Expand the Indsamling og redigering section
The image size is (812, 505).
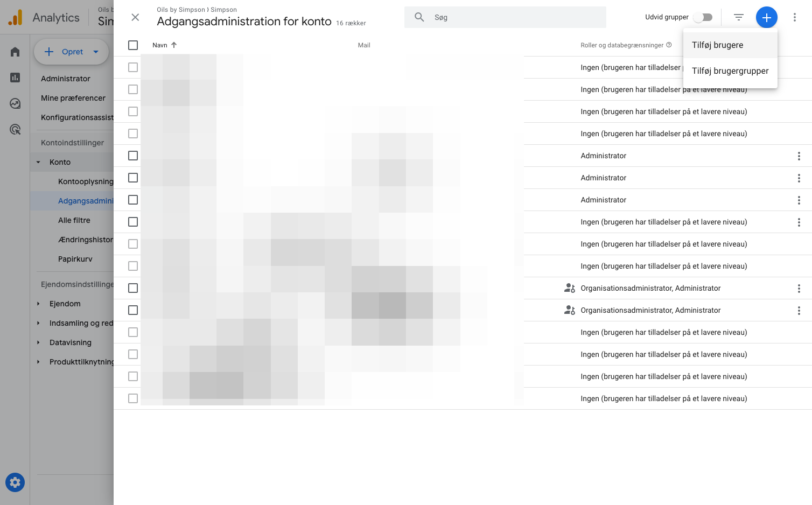tap(38, 323)
